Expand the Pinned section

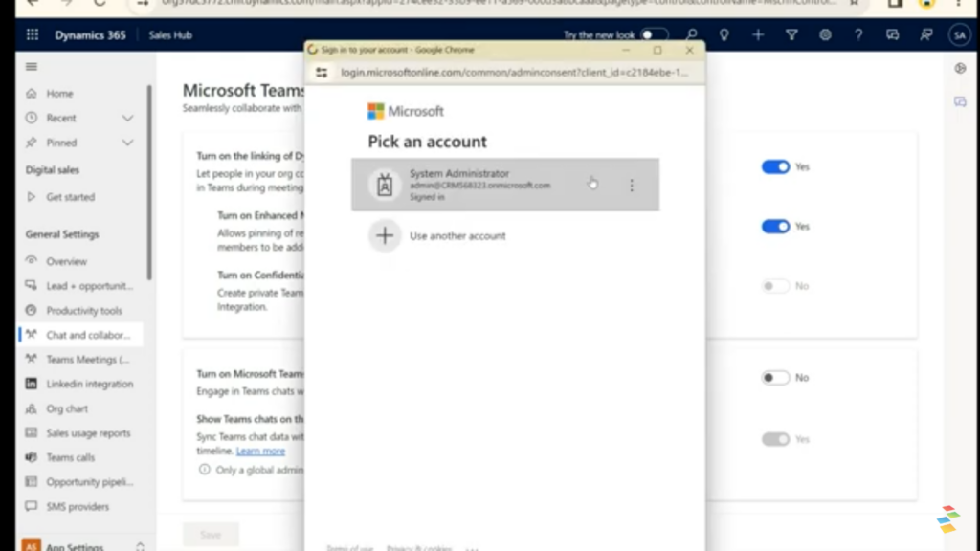click(x=127, y=144)
